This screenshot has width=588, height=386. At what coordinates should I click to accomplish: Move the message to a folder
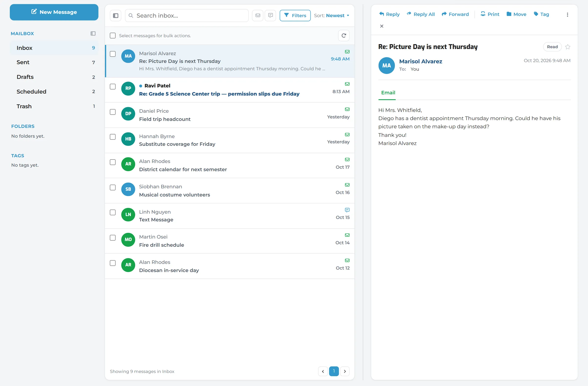pos(516,14)
